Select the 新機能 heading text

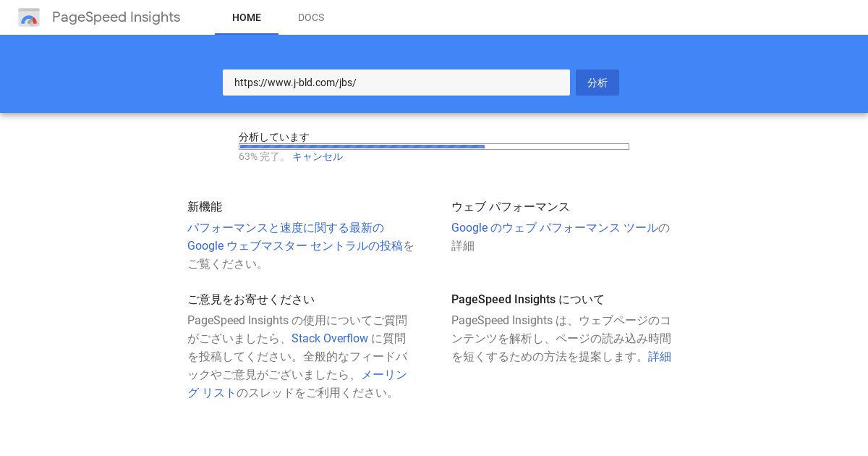(205, 207)
